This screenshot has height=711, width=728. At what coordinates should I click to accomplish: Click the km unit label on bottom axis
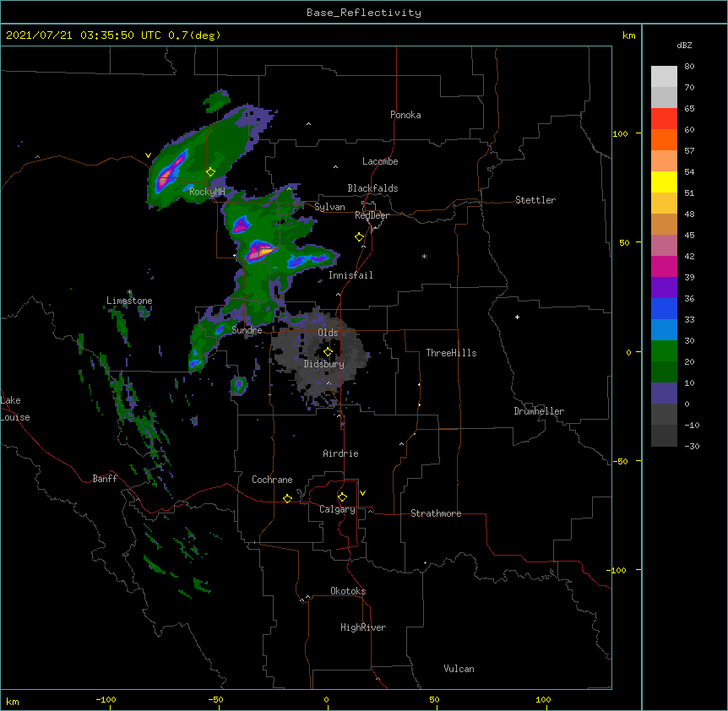click(x=13, y=701)
